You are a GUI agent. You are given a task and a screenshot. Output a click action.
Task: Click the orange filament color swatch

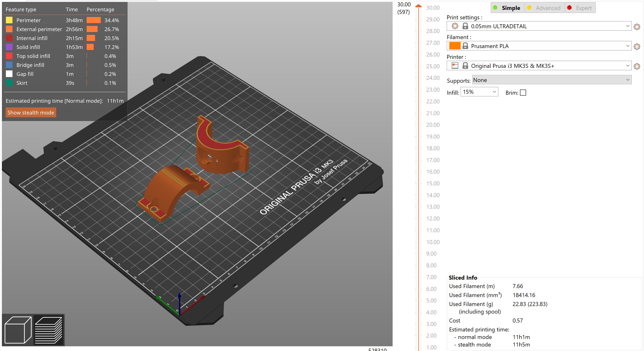point(455,46)
